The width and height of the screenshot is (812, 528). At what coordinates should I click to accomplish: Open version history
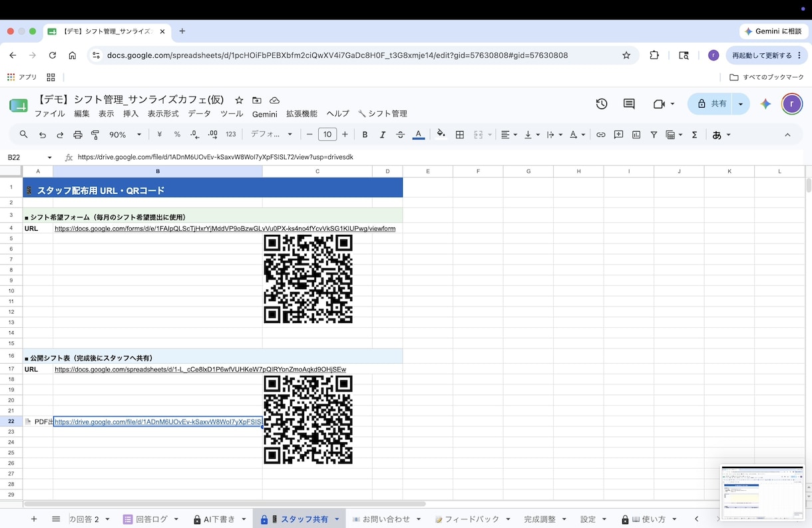point(602,104)
